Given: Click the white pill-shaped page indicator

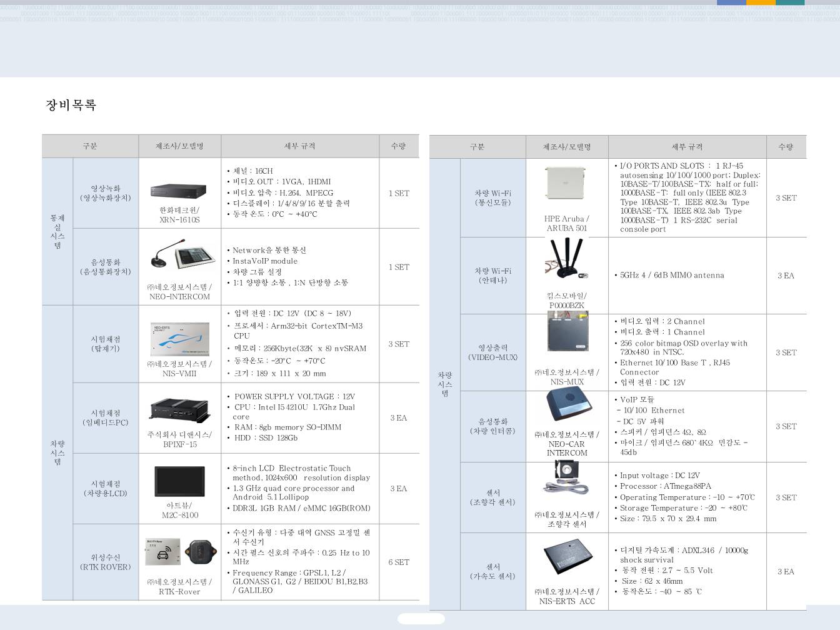Looking at the screenshot, I should [x=421, y=619].
